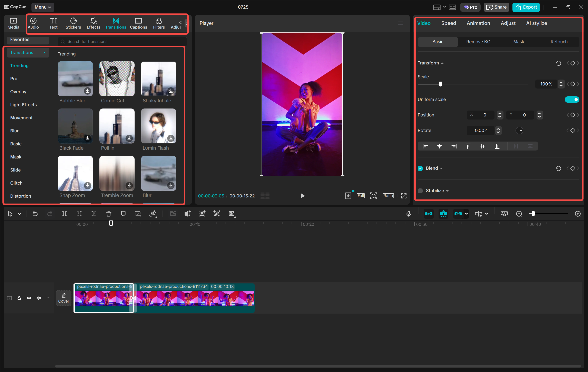
Task: Click the fullscreen player icon
Action: (x=404, y=196)
